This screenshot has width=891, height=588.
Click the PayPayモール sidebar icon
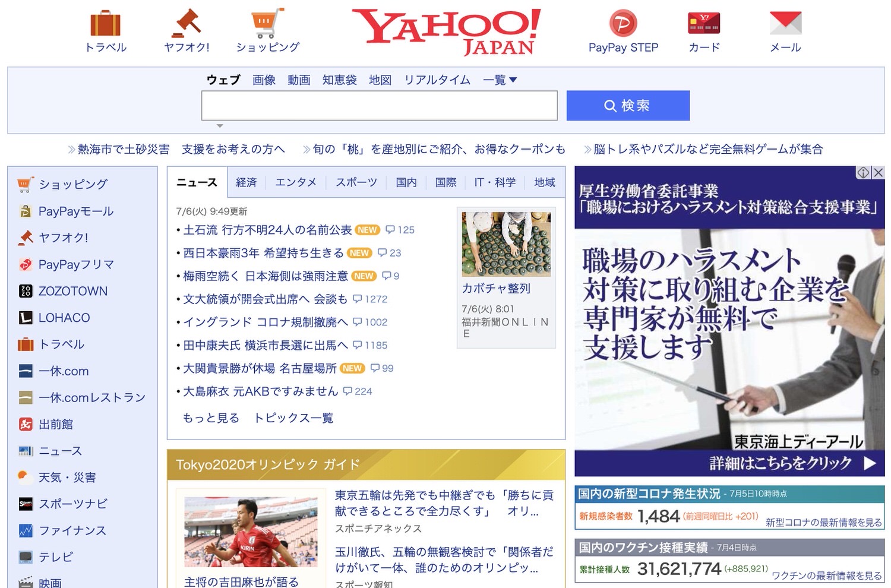[25, 211]
